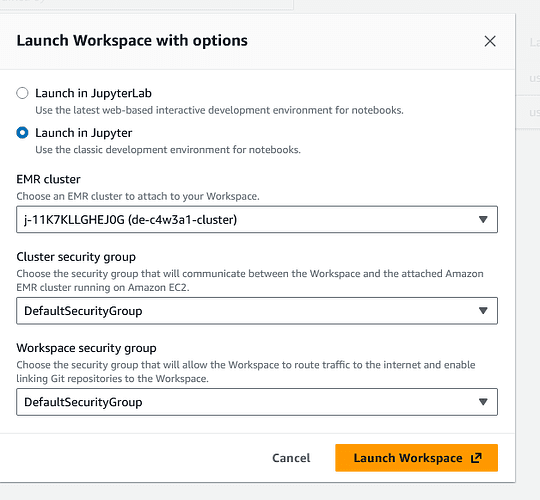Click the 'Cluster security group' field label
Image resolution: width=540 pixels, height=500 pixels.
[x=76, y=257]
